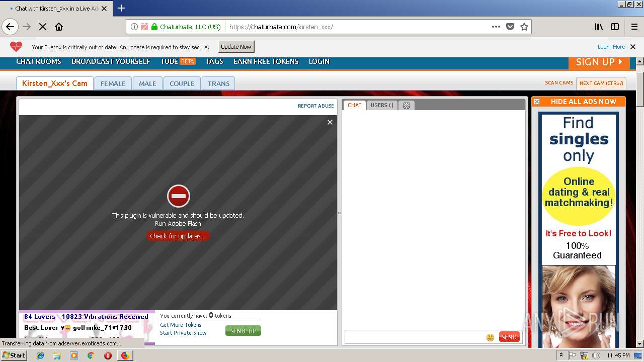Show hidden system tray icons

561,355
